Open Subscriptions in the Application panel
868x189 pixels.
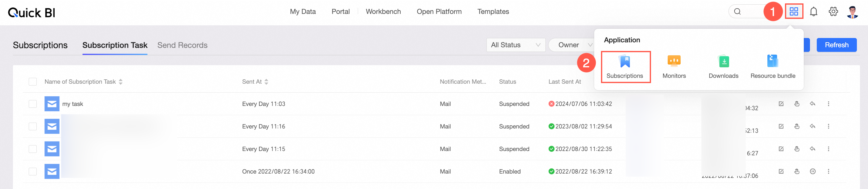[x=625, y=67]
